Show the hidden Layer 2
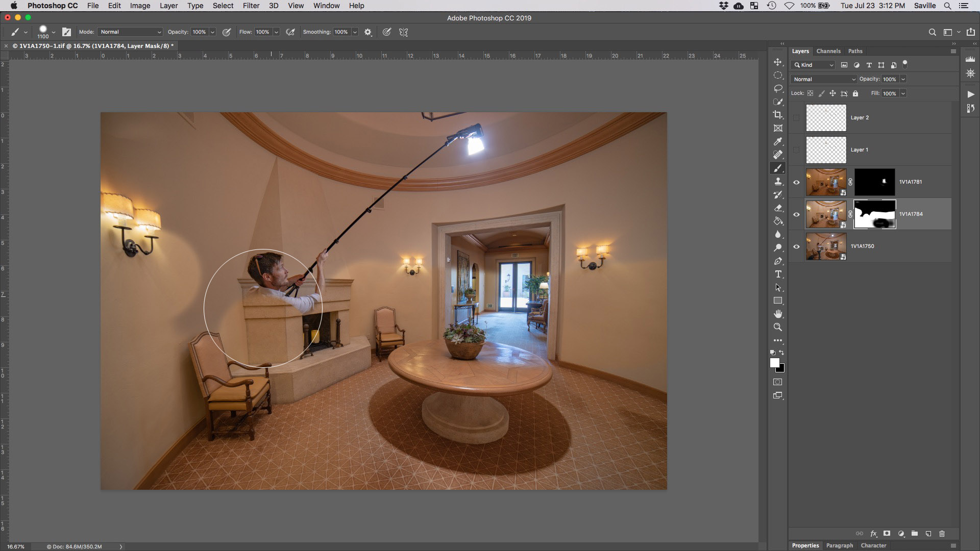The width and height of the screenshot is (980, 551). [796, 117]
